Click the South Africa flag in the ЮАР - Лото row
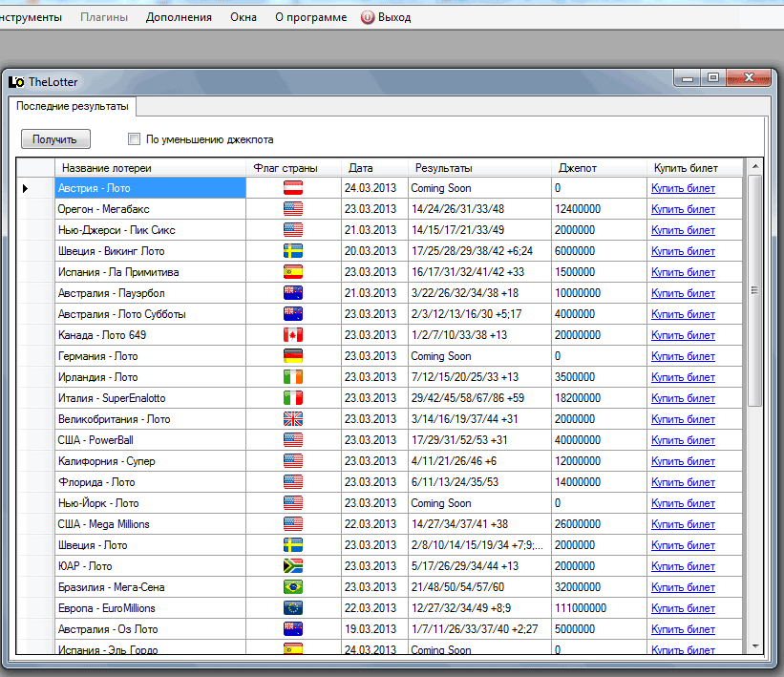 tap(293, 566)
